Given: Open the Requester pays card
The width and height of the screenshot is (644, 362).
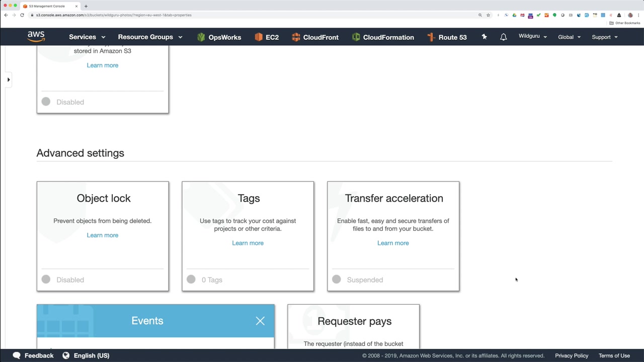Looking at the screenshot, I should click(353, 326).
